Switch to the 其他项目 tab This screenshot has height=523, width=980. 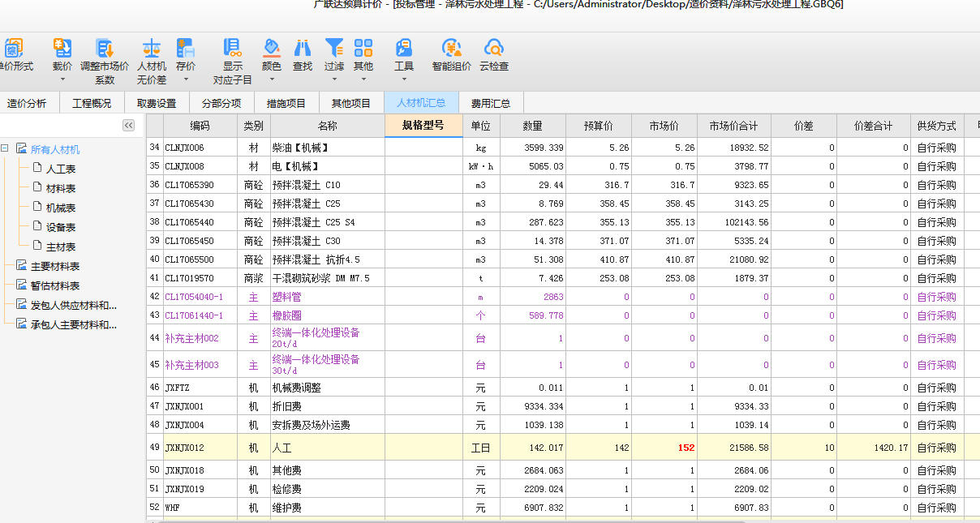coord(351,103)
